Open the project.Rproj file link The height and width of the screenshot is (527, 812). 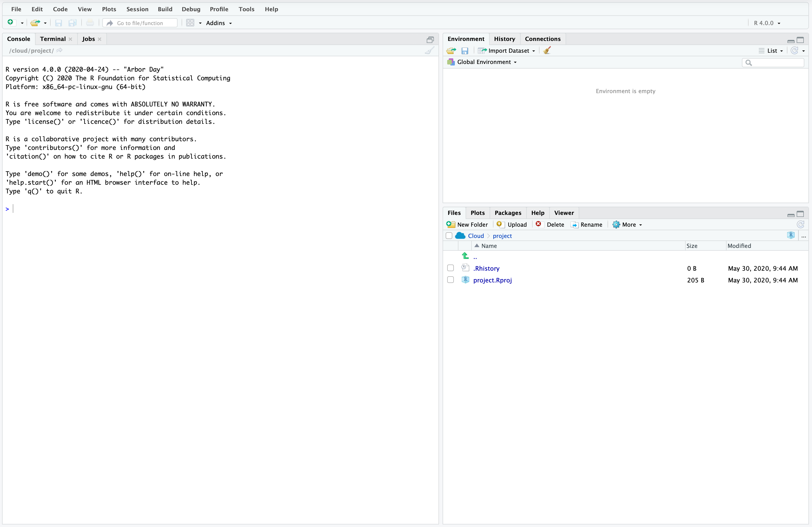492,280
